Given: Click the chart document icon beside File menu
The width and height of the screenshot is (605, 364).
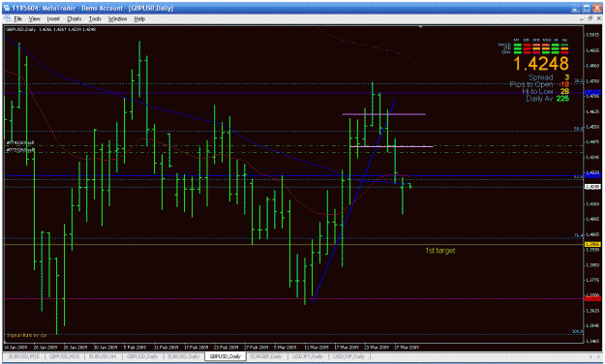Looking at the screenshot, I should tap(8, 18).
